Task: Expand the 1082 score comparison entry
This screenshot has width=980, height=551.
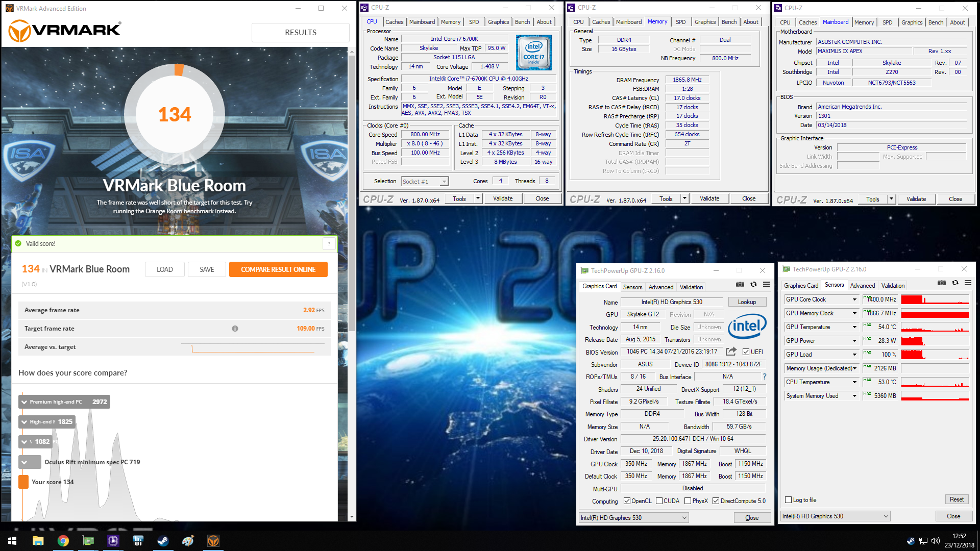Action: (x=24, y=442)
